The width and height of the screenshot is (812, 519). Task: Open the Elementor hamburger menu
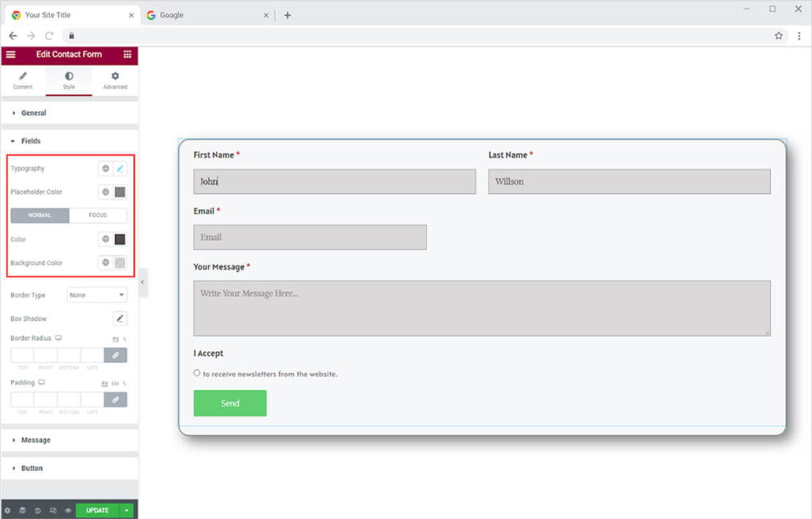pyautogui.click(x=10, y=55)
